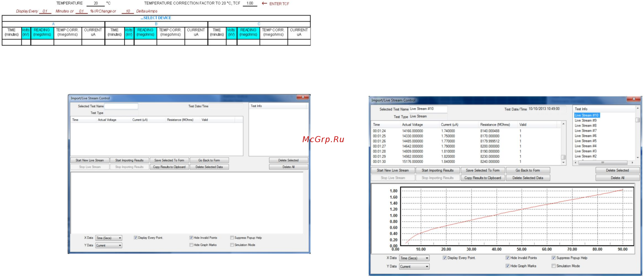Close the left Import/Live Stream Control dialog
Image resolution: width=644 pixels, height=278 pixels.
[x=303, y=97]
